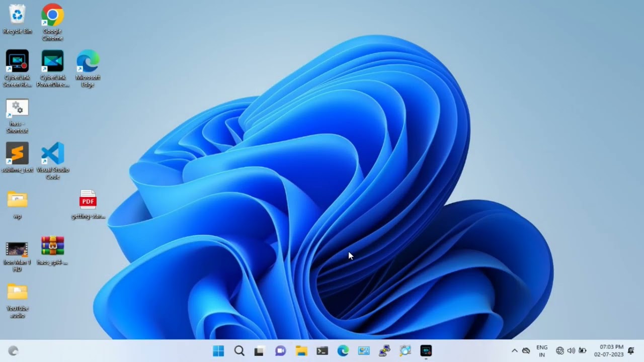
Task: Open network settings from the globe tray icon
Action: pyautogui.click(x=559, y=351)
